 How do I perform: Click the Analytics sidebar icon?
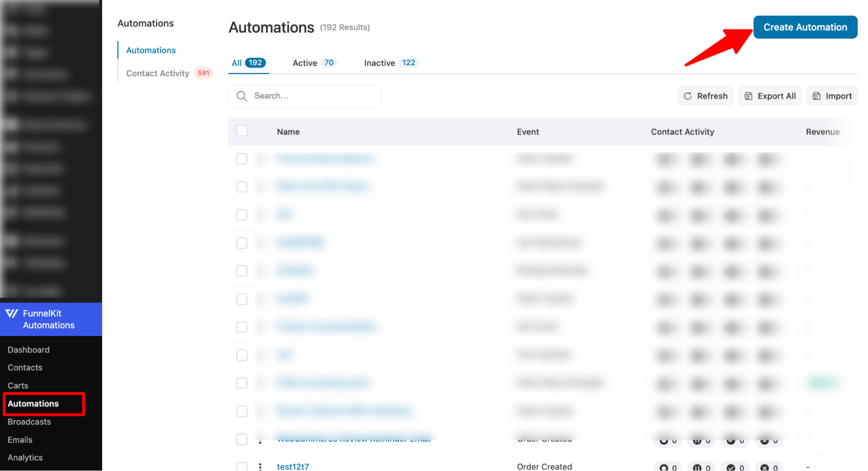(26, 458)
